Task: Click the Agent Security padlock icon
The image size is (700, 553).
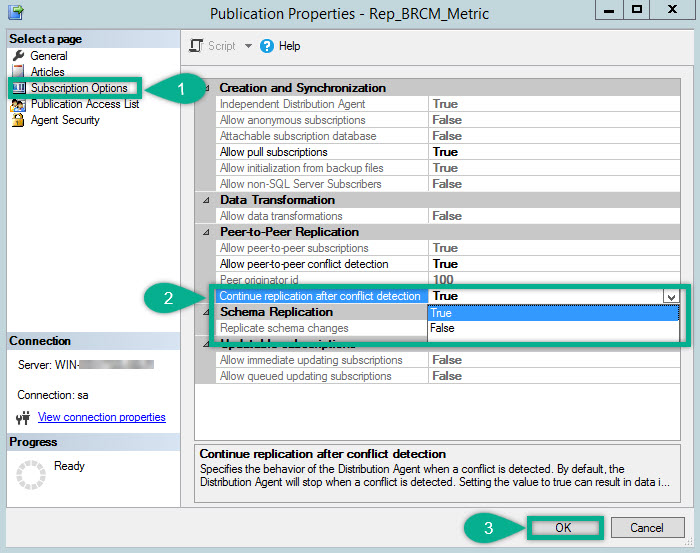Action: pos(18,120)
